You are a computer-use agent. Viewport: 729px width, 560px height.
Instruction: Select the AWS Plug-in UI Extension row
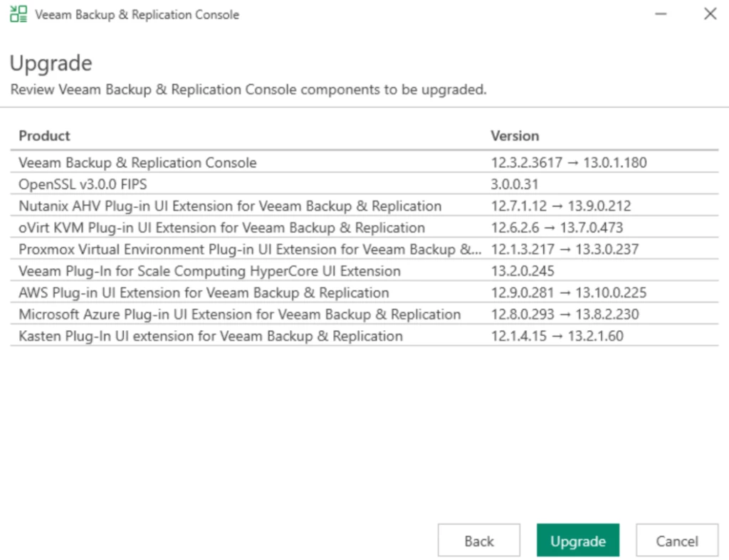204,292
